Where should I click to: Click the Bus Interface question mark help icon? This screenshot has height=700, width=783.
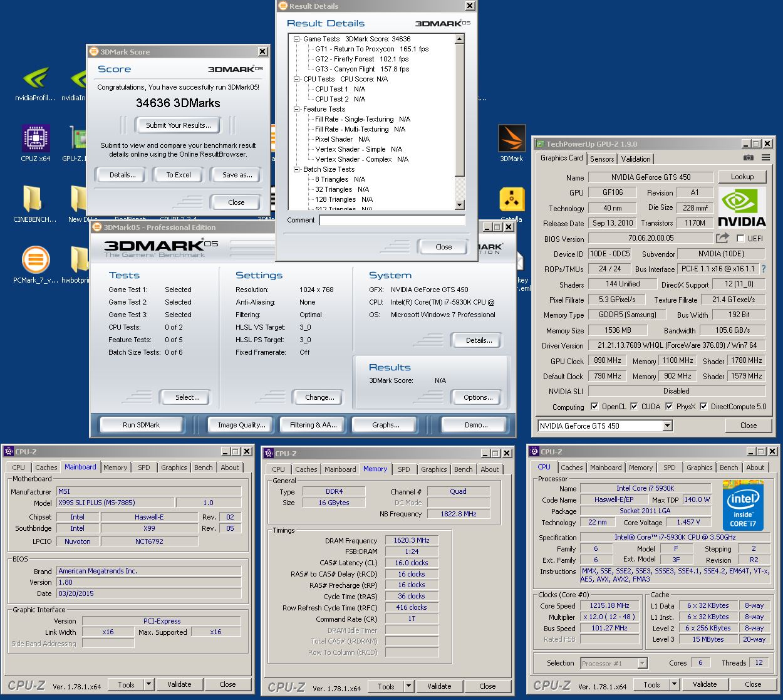pos(764,269)
